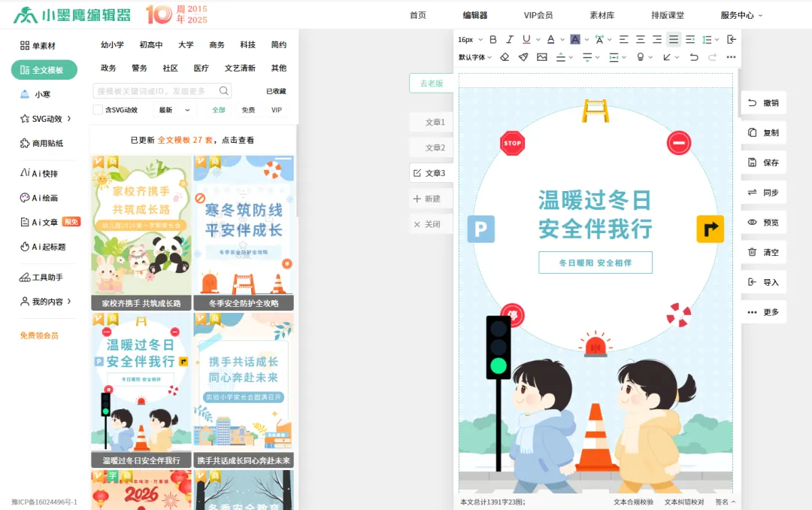Click the template search box
Image resolution: width=812 pixels, height=510 pixels.
click(162, 91)
